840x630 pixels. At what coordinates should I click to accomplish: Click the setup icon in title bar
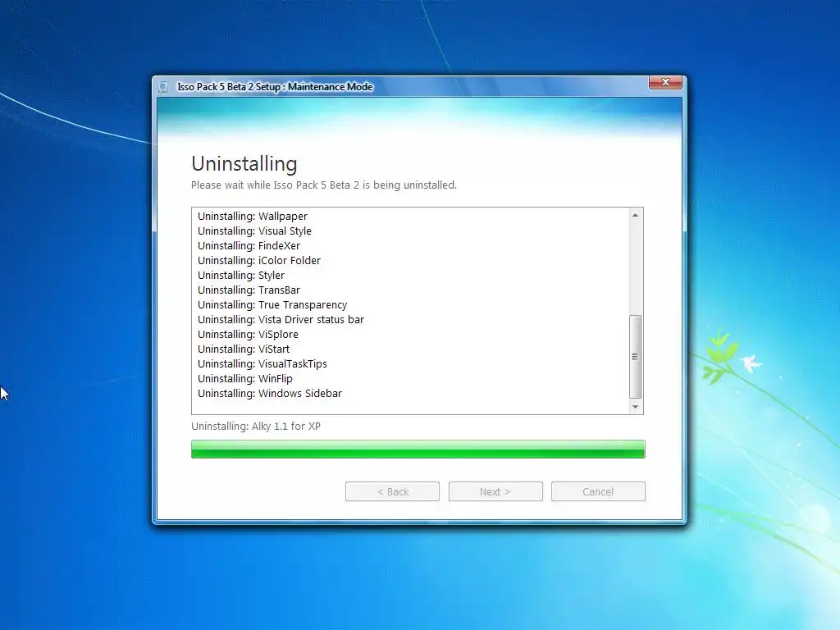click(163, 87)
